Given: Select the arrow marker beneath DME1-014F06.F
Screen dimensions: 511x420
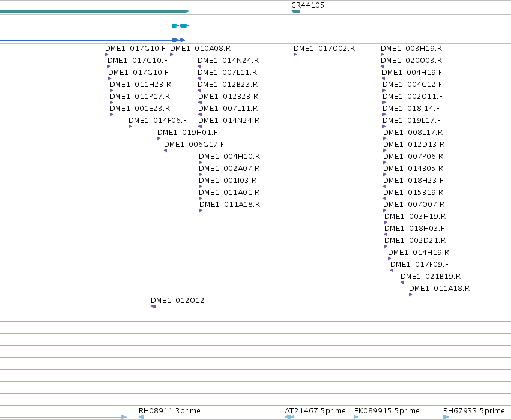Looking at the screenshot, I should (x=130, y=127).
